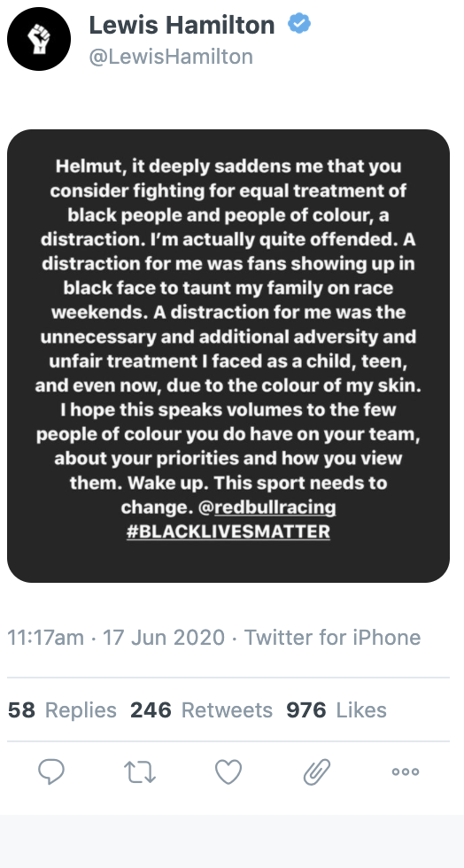The image size is (464, 868).
Task: Open the raised fist profile avatar
Action: pyautogui.click(x=39, y=39)
